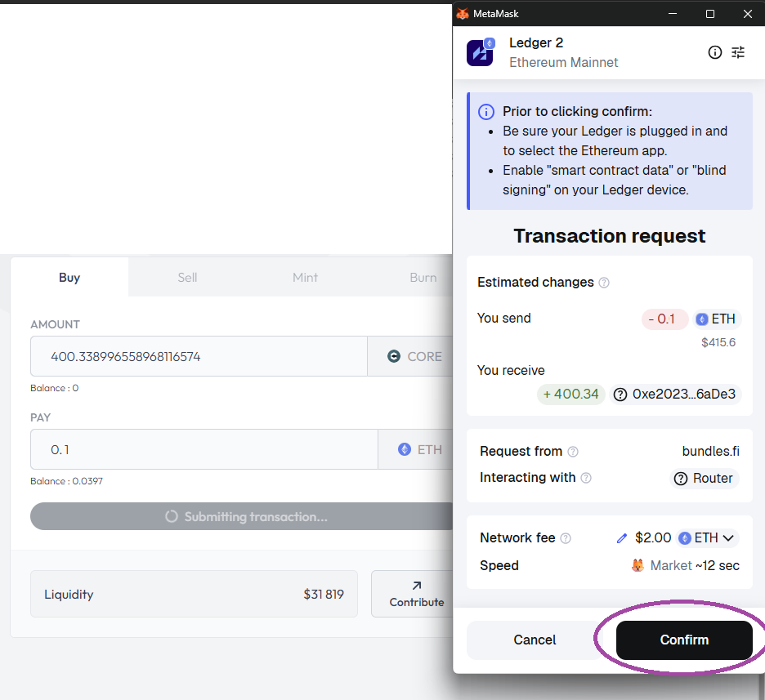Click the PAY input field
765x700 pixels.
204,449
